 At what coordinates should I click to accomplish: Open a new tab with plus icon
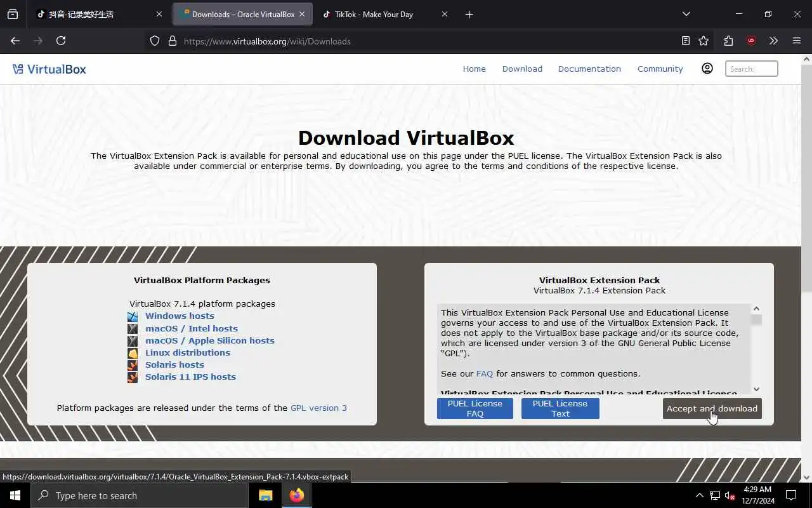tap(469, 14)
